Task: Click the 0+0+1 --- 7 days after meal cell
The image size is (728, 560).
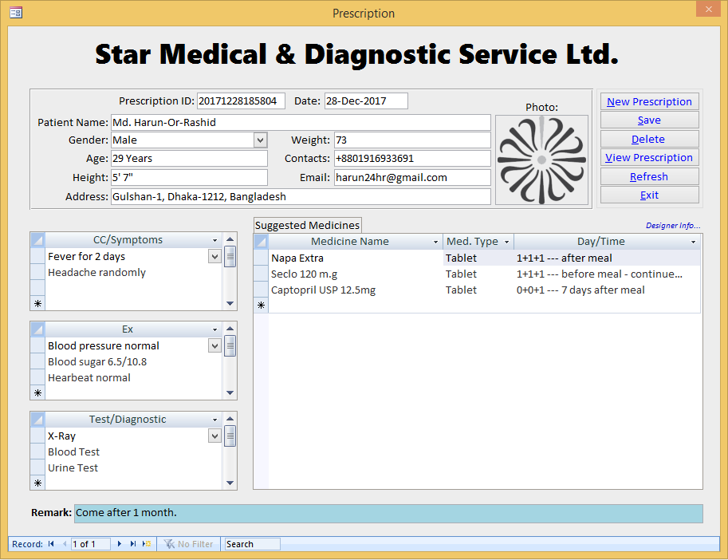Action: tap(606, 290)
